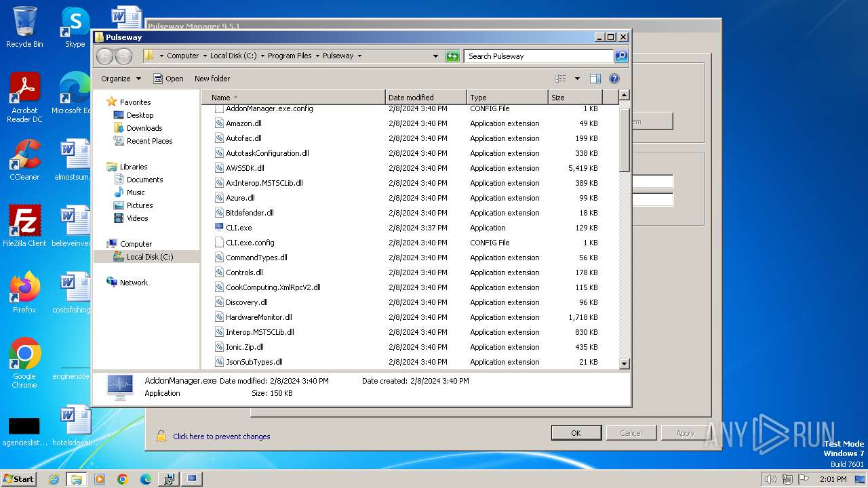Click the Explorer Forward navigation arrow
Image resolution: width=868 pixels, height=488 pixels.
123,56
